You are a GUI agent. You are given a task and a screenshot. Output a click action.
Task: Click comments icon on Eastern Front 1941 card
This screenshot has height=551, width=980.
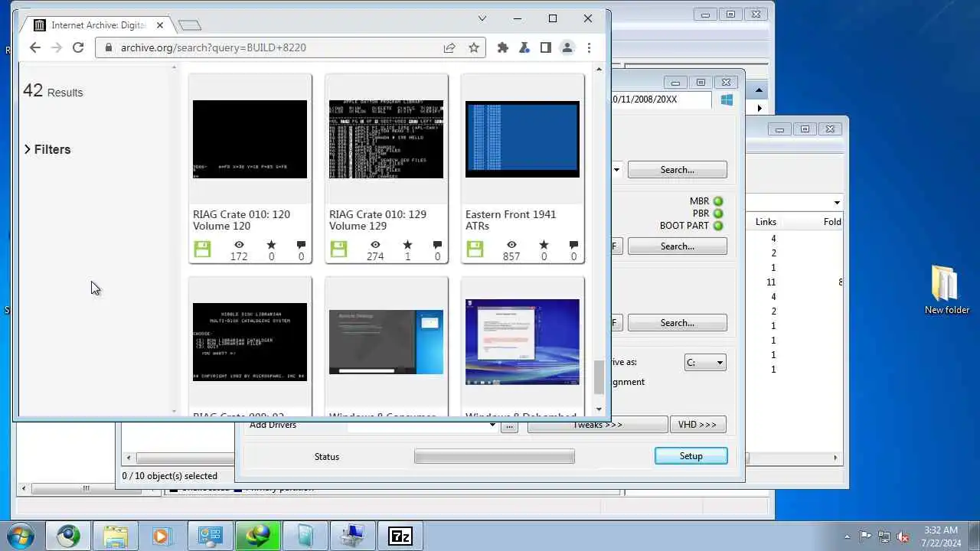[x=573, y=245]
